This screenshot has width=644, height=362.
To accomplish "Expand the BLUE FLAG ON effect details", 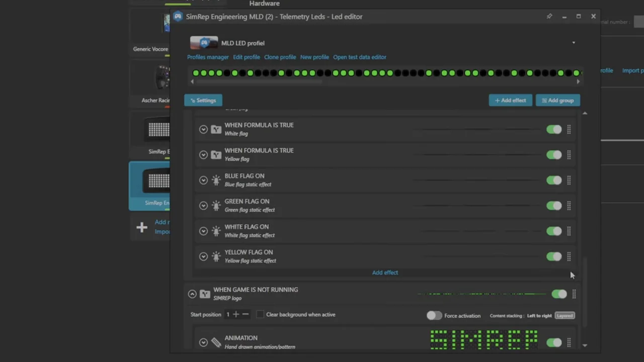I will tap(203, 180).
